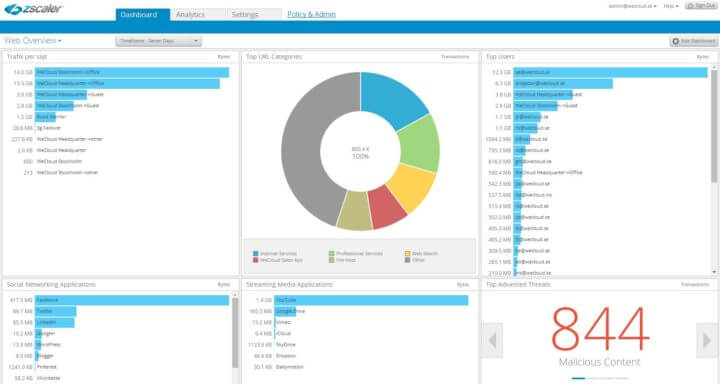Open the Timeframe Seven Days dropdown
The height and width of the screenshot is (384, 720).
(x=158, y=41)
